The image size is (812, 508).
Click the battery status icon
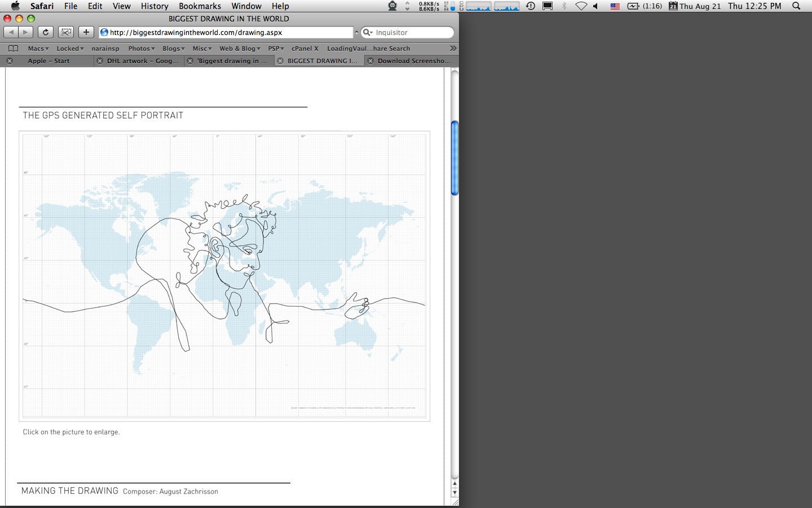pos(633,6)
